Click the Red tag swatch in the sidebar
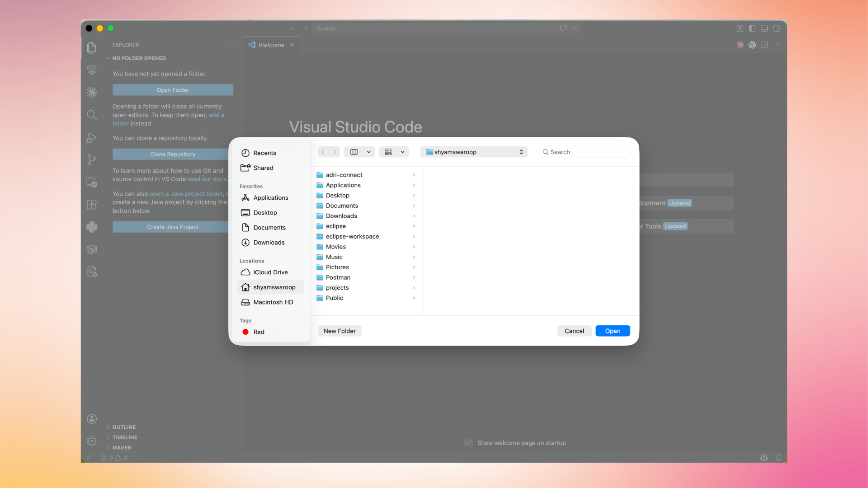This screenshot has width=868, height=488. click(x=245, y=332)
